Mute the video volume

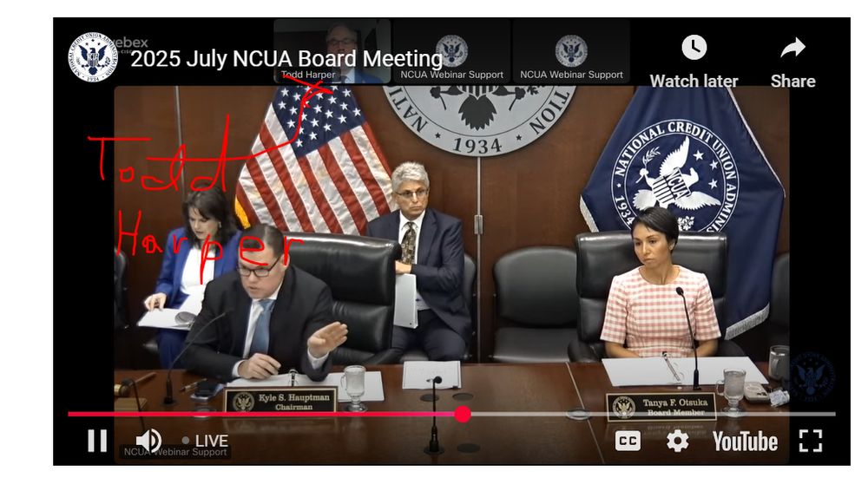coord(148,441)
